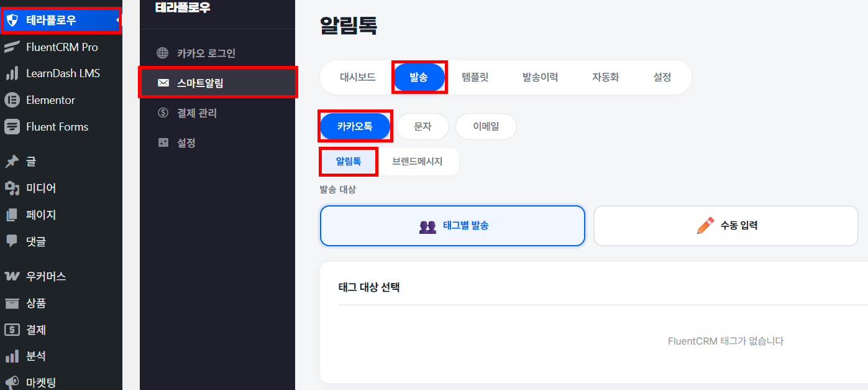Enable 태그별 발송 sending mode
Image resolution: width=868 pixels, height=390 pixels.
pos(452,225)
